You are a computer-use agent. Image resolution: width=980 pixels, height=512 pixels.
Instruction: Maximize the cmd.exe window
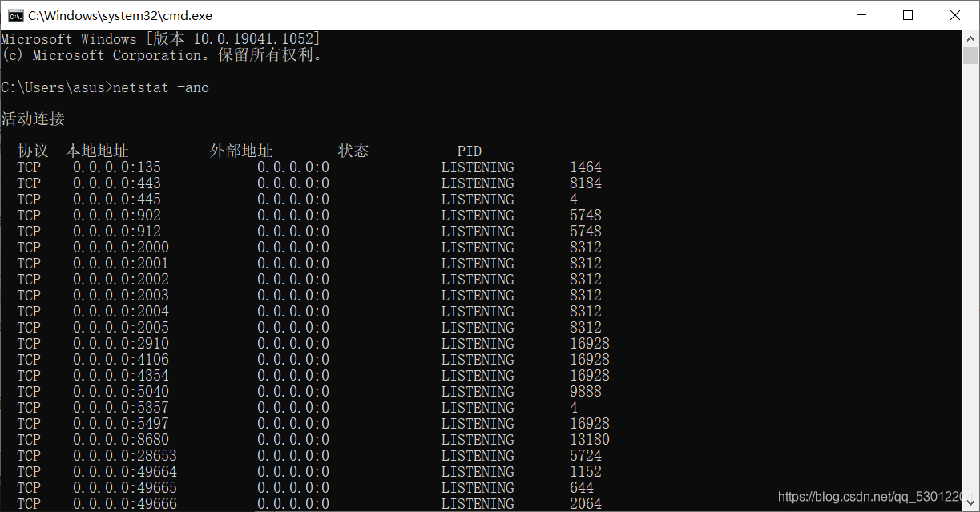pyautogui.click(x=908, y=15)
